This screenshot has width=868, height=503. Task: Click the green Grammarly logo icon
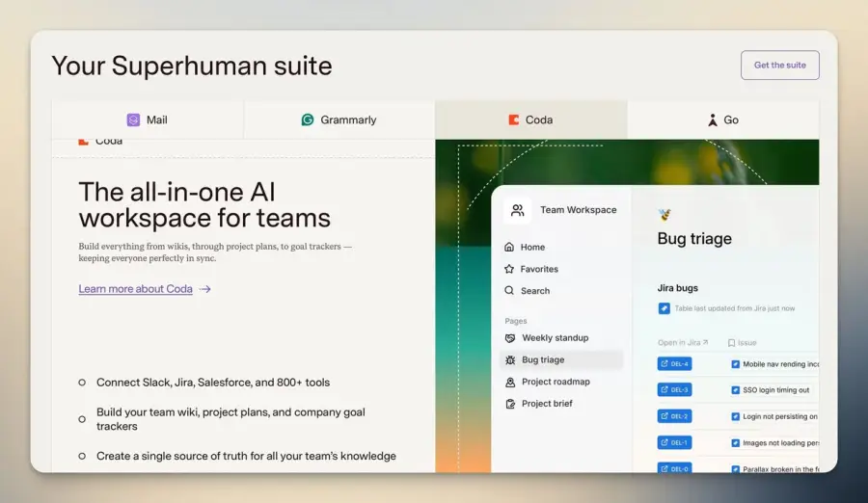308,119
